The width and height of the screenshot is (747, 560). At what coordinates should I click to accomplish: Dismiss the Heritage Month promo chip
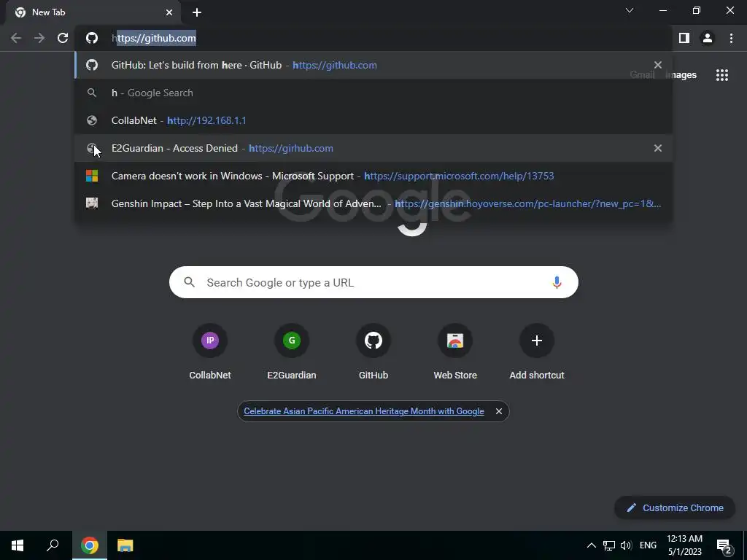(499, 411)
